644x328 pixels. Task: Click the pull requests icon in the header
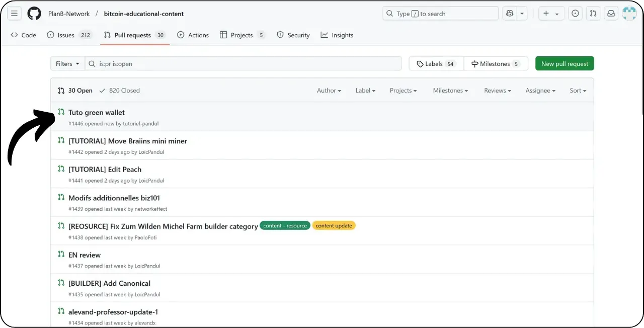tap(593, 14)
